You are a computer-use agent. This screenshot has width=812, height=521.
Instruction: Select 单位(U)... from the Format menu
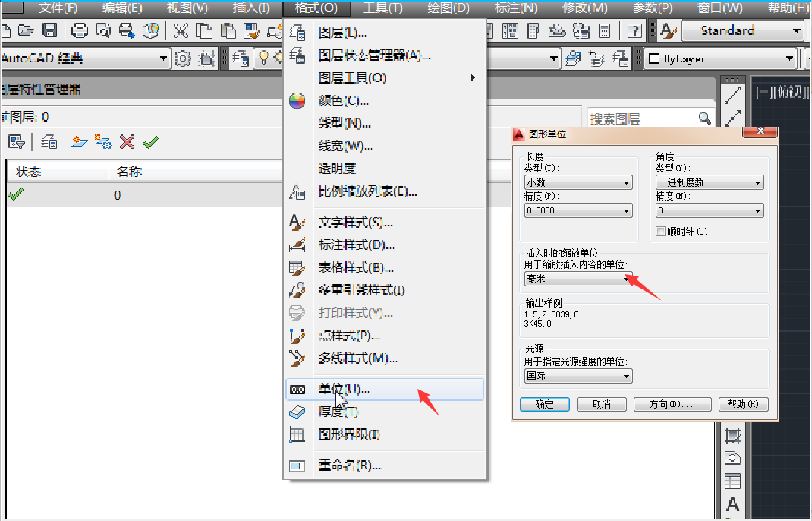point(385,390)
